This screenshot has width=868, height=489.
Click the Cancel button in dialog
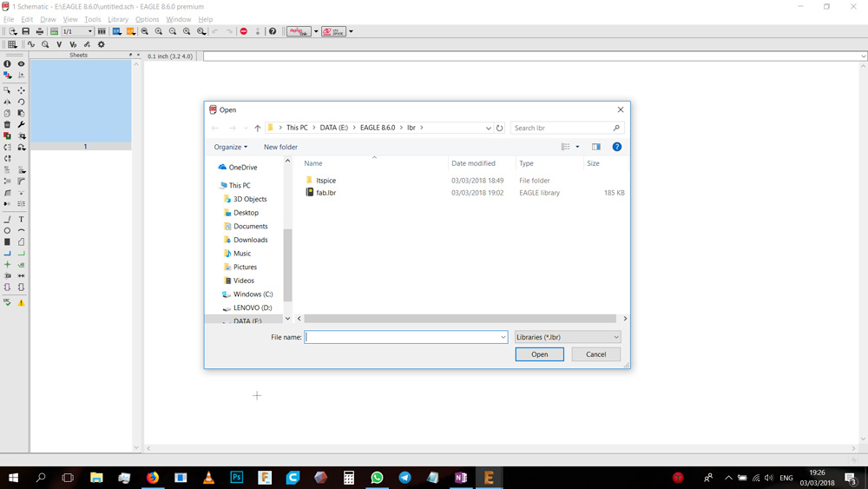coord(595,354)
